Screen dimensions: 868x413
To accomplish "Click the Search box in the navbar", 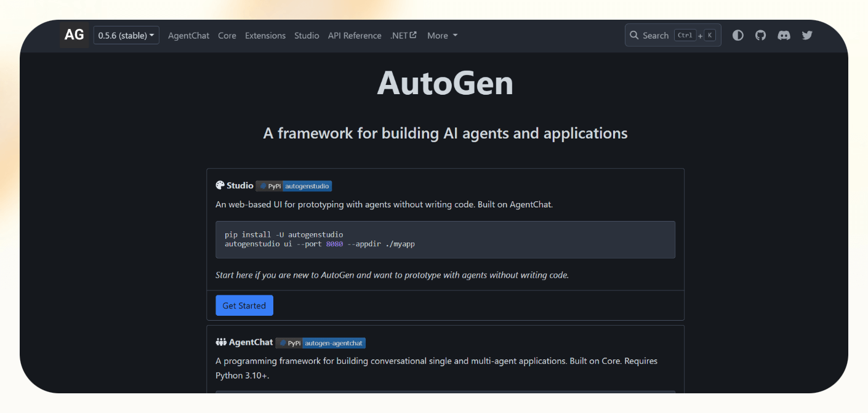I will (673, 35).
